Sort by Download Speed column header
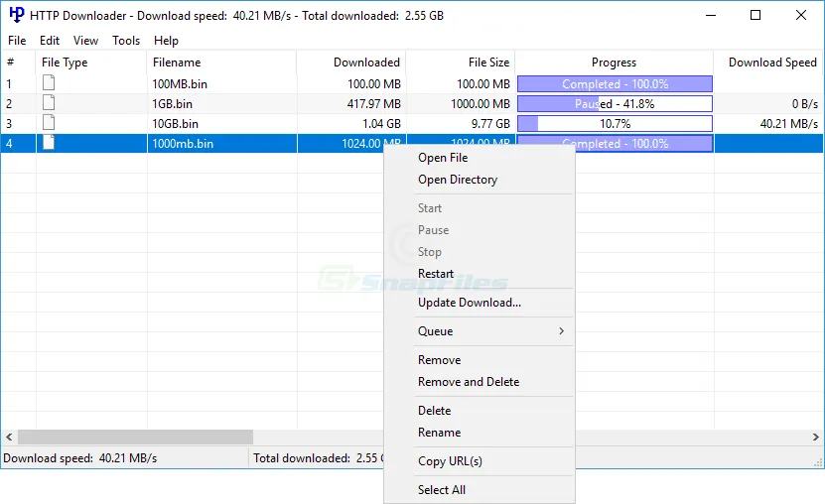This screenshot has width=825, height=504. pos(768,63)
